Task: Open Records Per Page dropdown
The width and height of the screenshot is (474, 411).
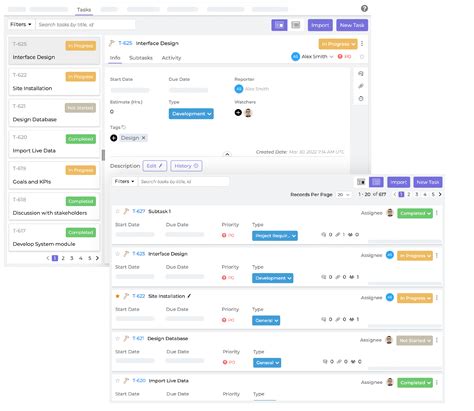Action: 343,194
